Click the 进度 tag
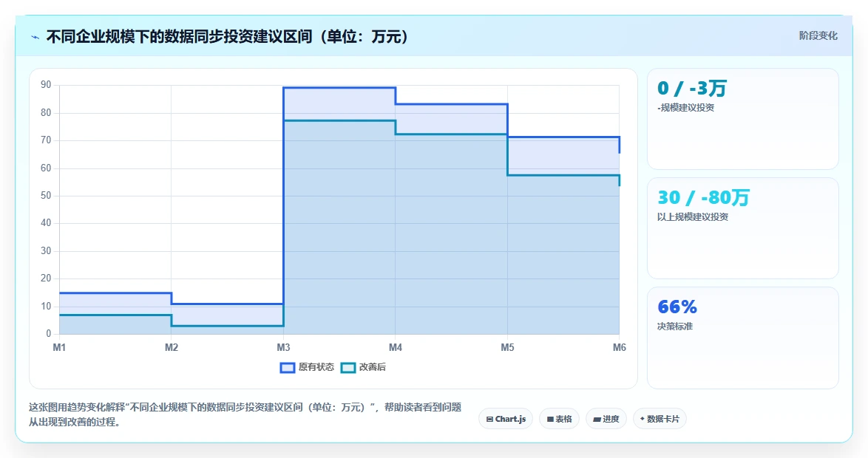Image resolution: width=868 pixels, height=458 pixels. tap(606, 419)
